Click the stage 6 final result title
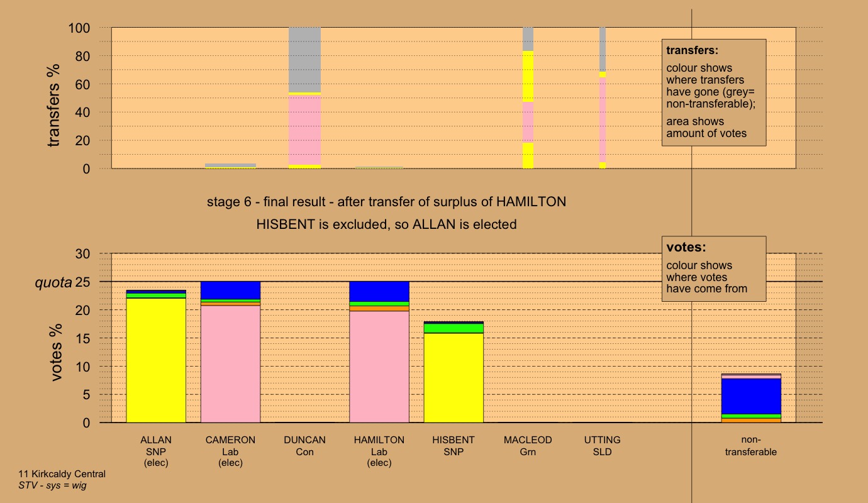The height and width of the screenshot is (503, 868). pyautogui.click(x=386, y=202)
